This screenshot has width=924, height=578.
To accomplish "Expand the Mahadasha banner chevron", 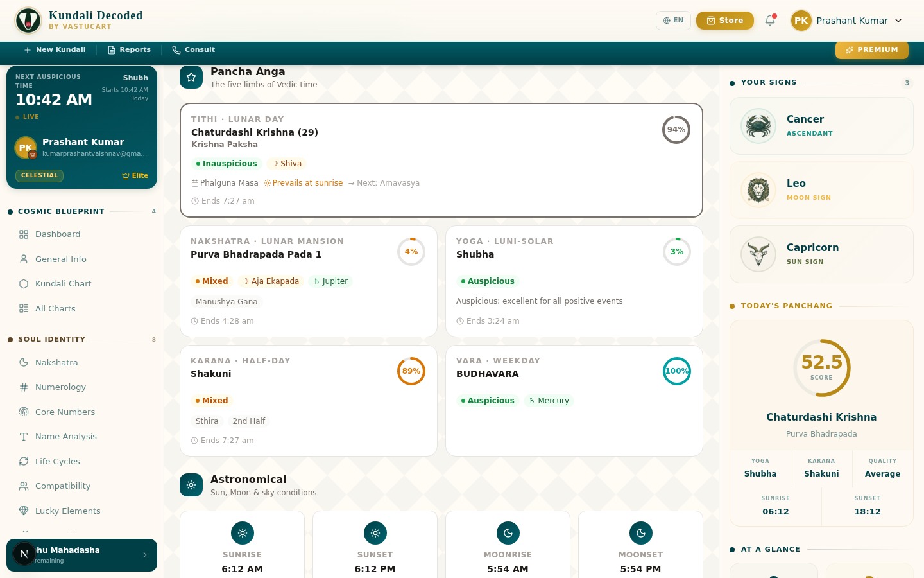I will pyautogui.click(x=145, y=555).
